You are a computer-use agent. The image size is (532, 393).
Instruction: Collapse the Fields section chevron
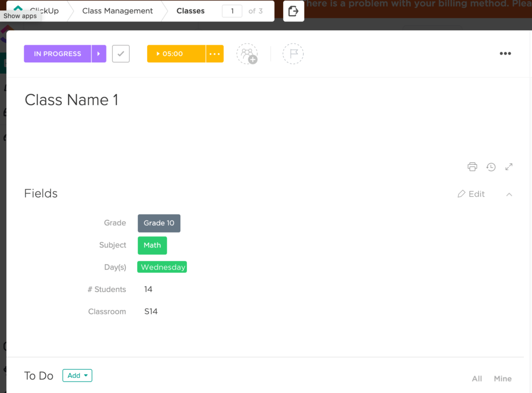point(509,194)
